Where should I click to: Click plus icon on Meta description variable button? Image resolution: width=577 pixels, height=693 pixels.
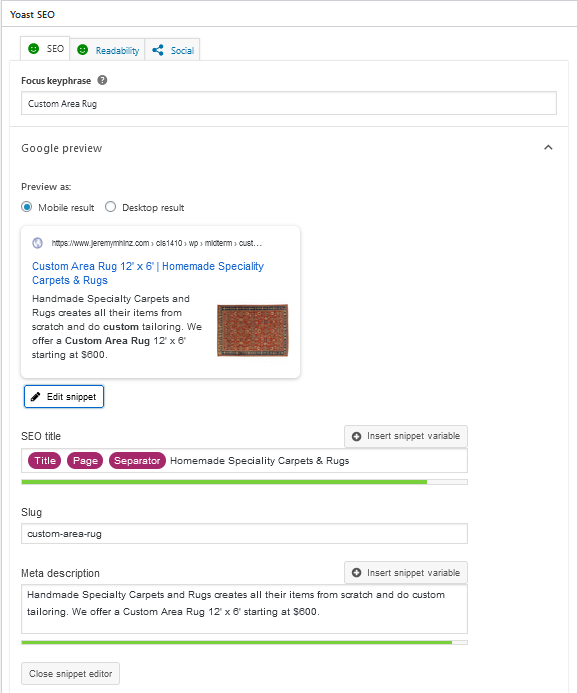tap(357, 573)
